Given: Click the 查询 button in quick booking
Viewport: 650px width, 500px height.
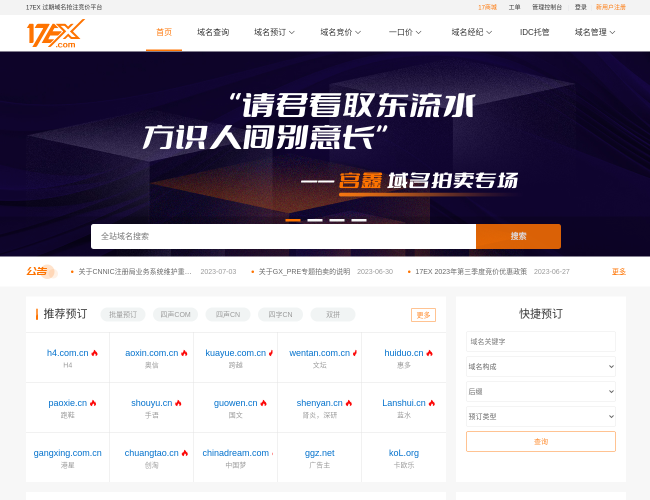Looking at the screenshot, I should [x=540, y=441].
